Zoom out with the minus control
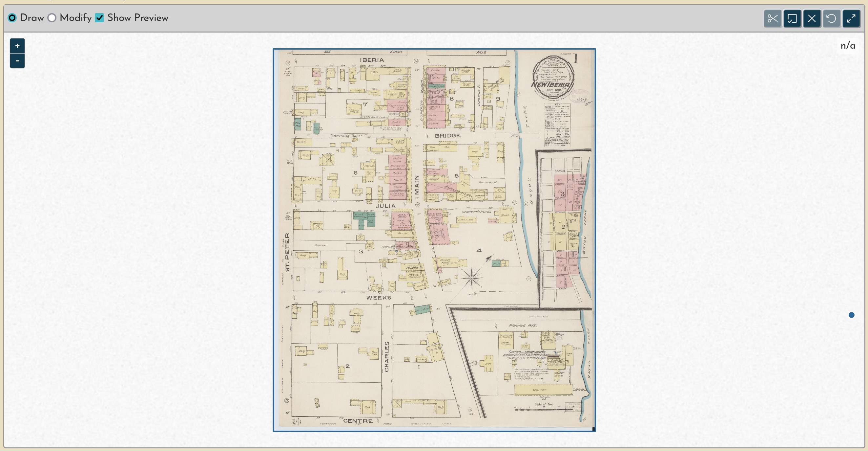This screenshot has height=451, width=868. [x=17, y=61]
